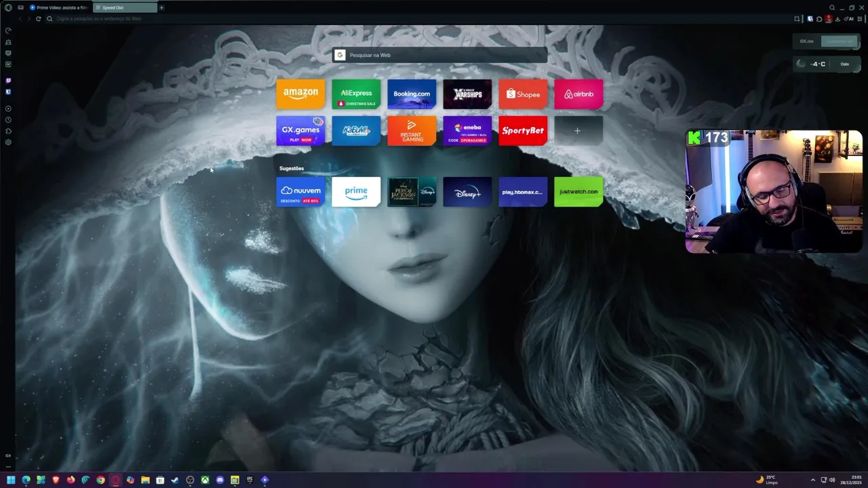Open the Eneba speed dial tile
Viewport: 868px width, 488px height.
pos(467,131)
